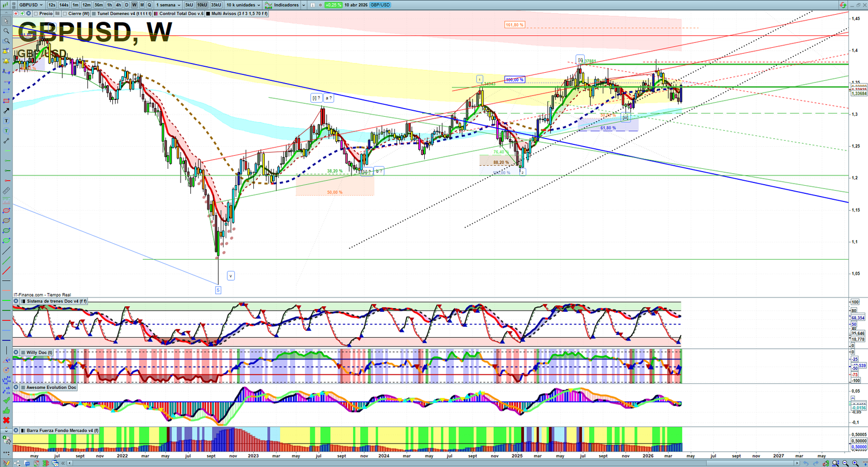Screen dimensions: 868x467
Task: Open the dropdown at bottom right corner
Action: click(x=864, y=463)
